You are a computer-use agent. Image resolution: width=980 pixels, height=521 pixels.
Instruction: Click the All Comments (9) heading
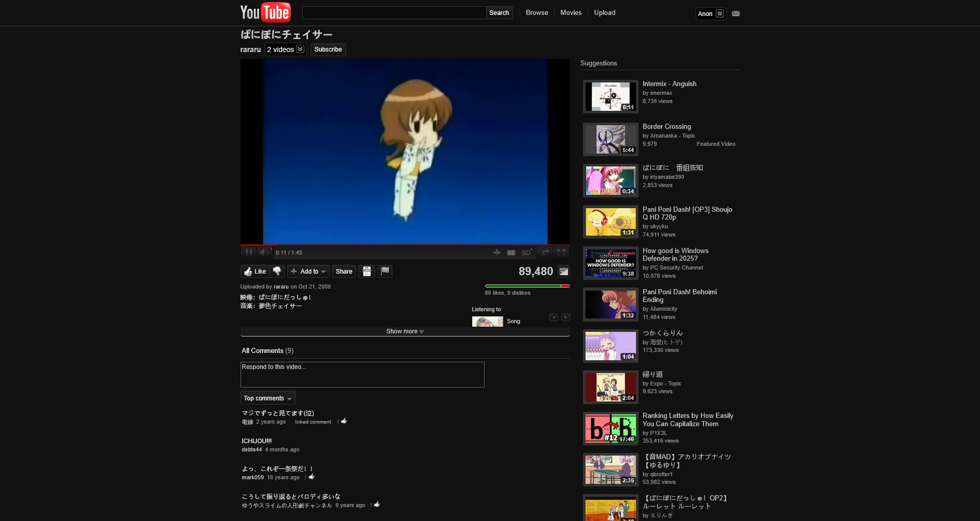[x=267, y=350]
